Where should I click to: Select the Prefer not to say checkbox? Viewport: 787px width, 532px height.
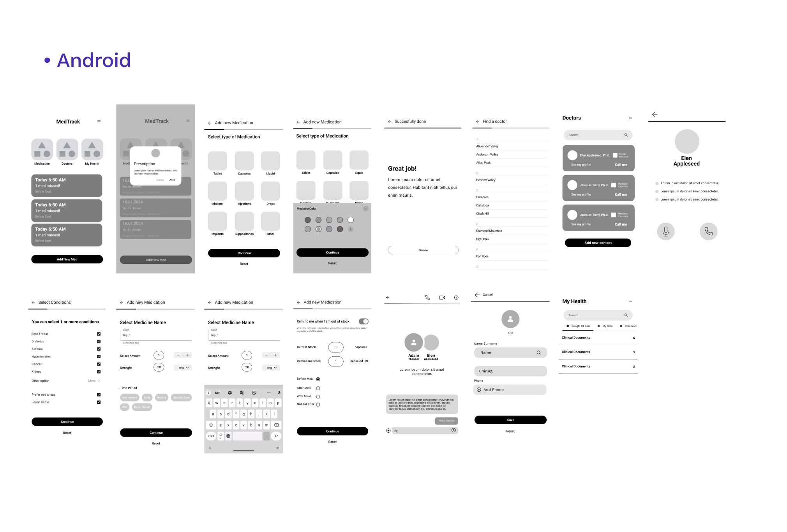tap(99, 395)
